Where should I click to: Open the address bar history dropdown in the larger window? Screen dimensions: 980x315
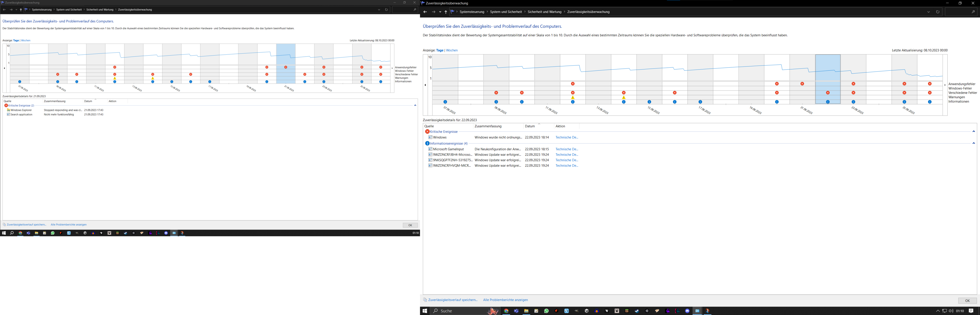(x=929, y=12)
